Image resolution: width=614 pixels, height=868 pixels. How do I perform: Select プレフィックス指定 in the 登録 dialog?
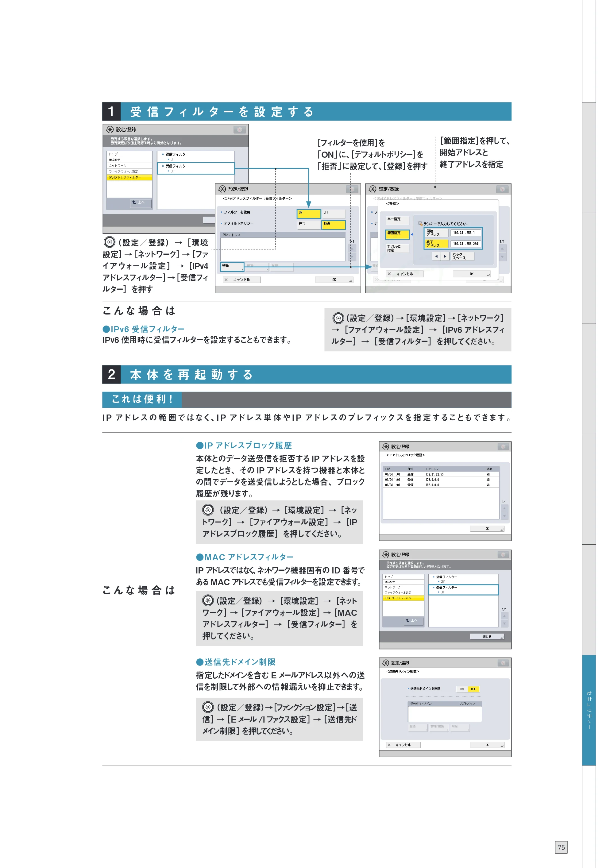(x=397, y=249)
